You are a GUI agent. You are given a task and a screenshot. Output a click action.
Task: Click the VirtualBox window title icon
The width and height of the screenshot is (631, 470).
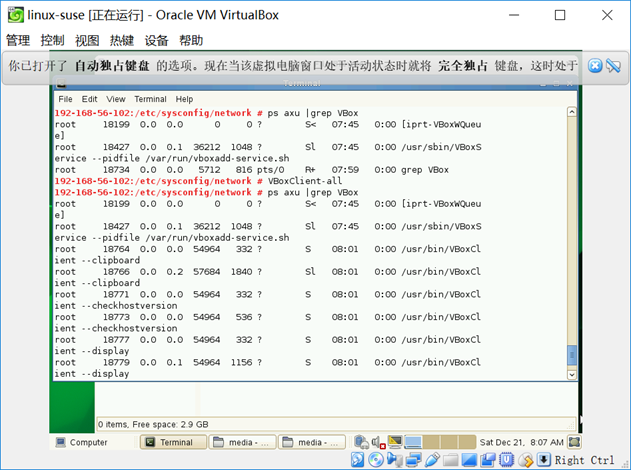[16, 15]
